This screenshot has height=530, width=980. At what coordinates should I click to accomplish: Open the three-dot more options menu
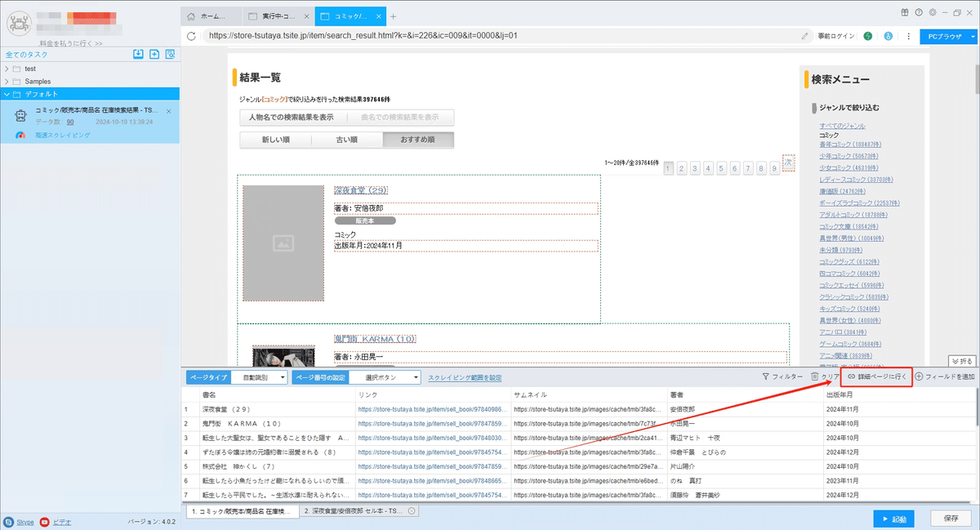pyautogui.click(x=908, y=36)
